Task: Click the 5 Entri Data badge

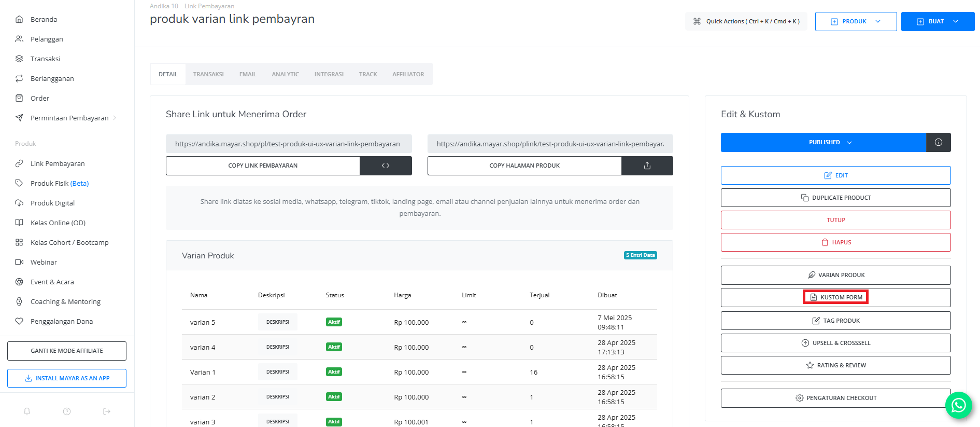Action: pos(641,255)
